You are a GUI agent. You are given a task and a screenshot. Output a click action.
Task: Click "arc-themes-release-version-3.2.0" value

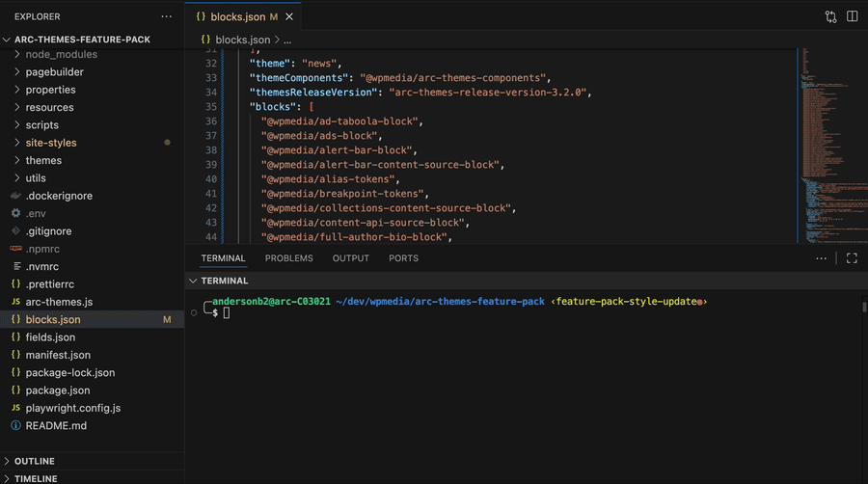tap(487, 93)
